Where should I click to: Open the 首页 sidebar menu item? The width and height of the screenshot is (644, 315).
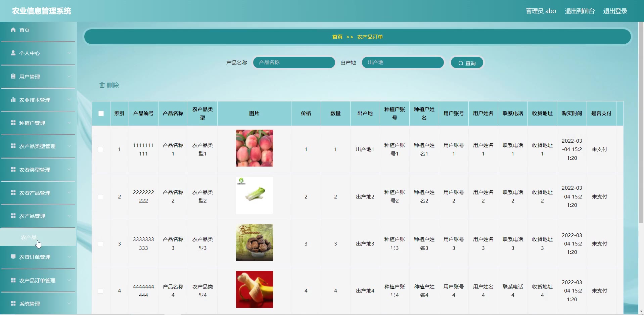(x=38, y=30)
